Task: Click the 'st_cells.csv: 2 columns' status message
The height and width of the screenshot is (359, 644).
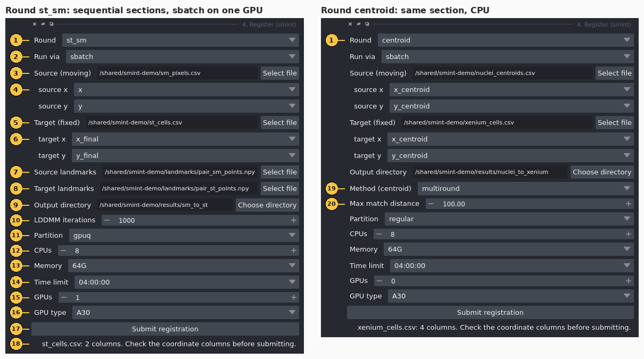Action: [x=169, y=344]
